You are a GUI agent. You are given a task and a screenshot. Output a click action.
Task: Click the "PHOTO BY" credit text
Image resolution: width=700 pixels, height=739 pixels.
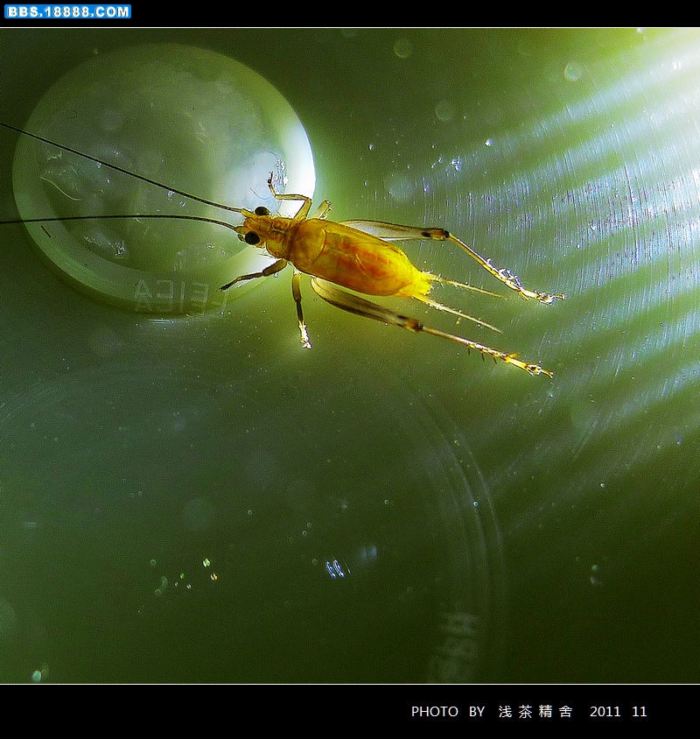tap(448, 711)
